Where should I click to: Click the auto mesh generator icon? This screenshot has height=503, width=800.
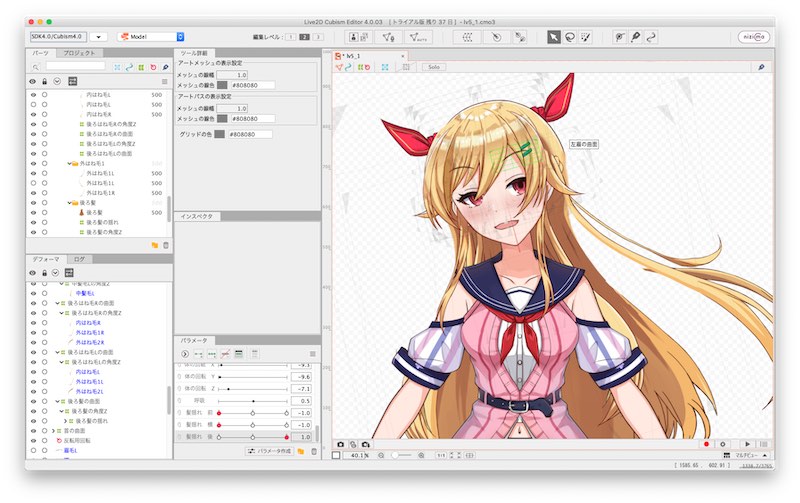click(x=418, y=37)
